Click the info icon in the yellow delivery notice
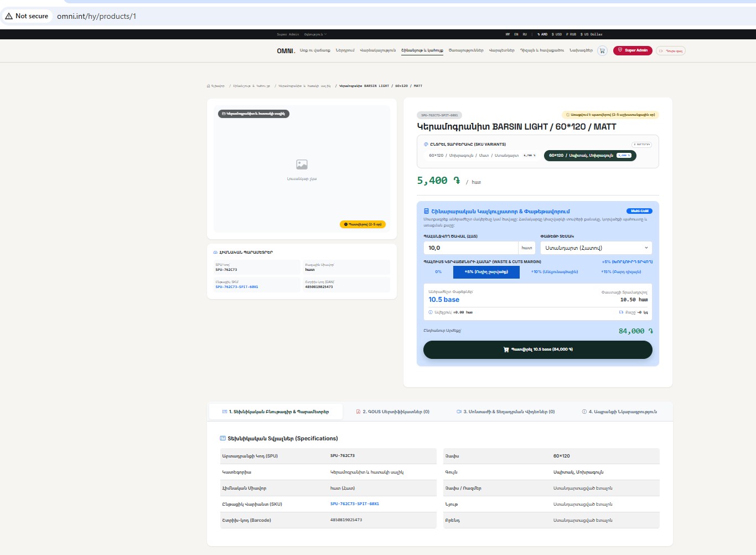Image resolution: width=756 pixels, height=555 pixels. 567,115
